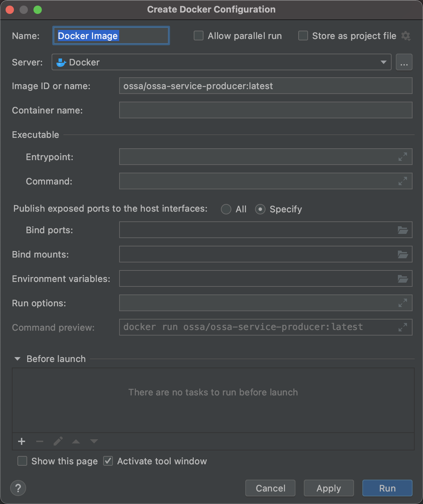Enable Store as project file checkbox
Image resolution: width=423 pixels, height=504 pixels.
tap(303, 36)
